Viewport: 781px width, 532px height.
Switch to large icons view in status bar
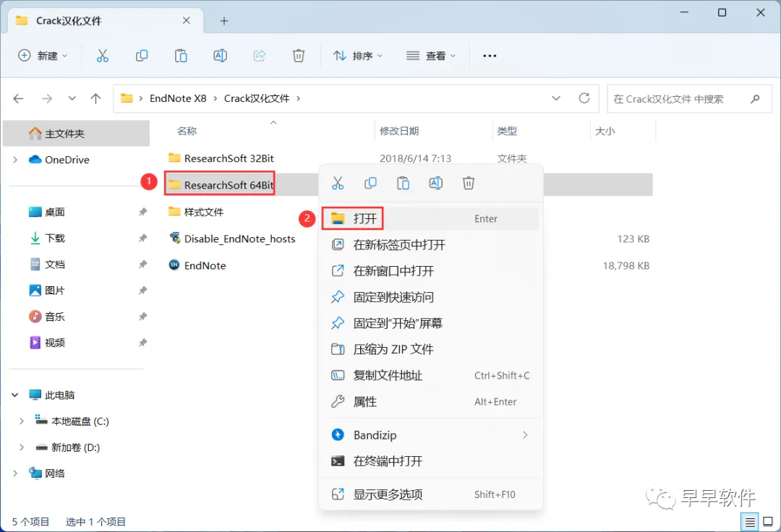click(x=768, y=522)
